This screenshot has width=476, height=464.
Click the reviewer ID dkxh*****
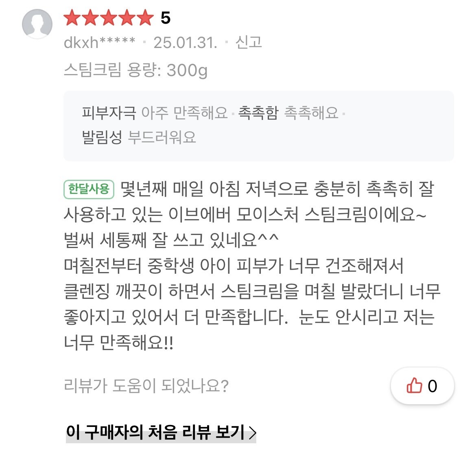point(100,42)
